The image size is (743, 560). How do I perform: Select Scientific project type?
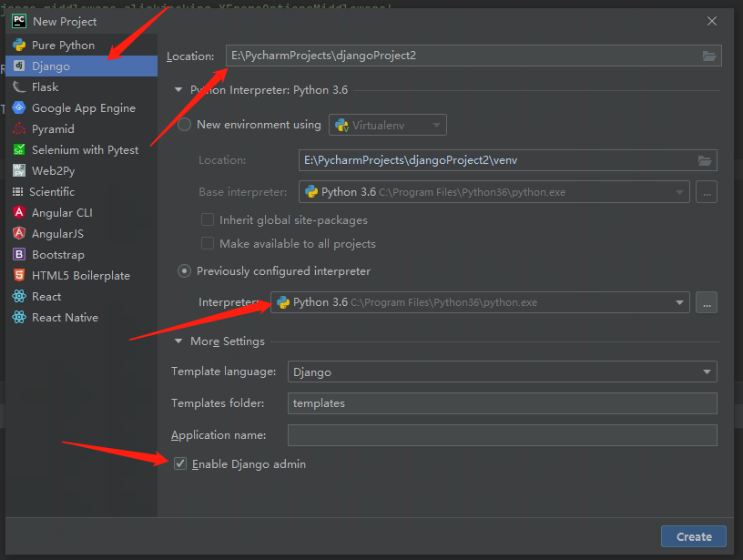(82, 191)
